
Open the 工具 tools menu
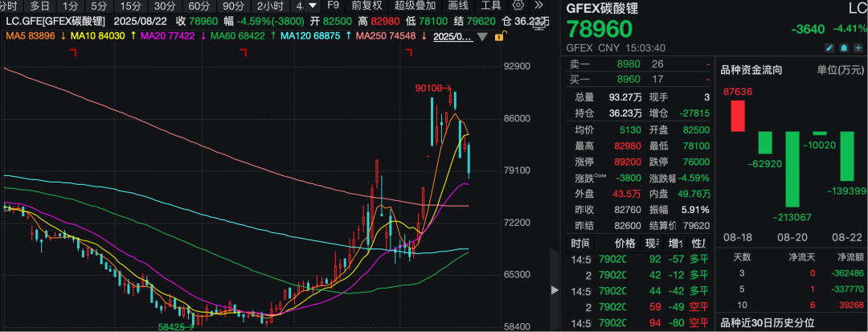491,6
